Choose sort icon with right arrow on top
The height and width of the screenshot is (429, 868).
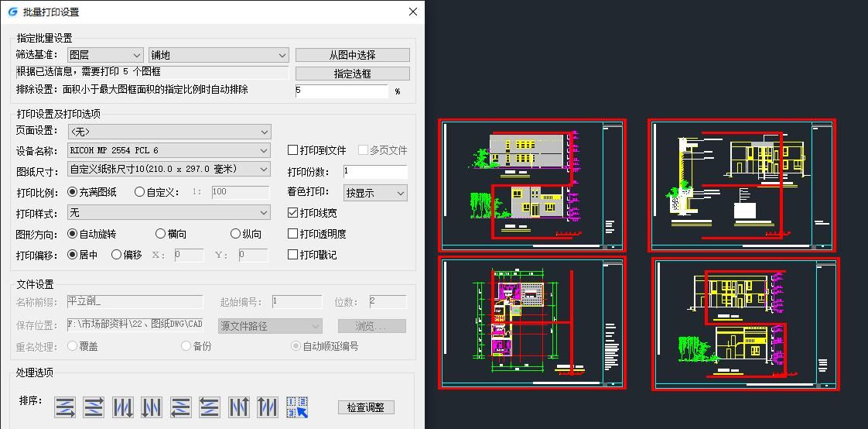point(94,407)
